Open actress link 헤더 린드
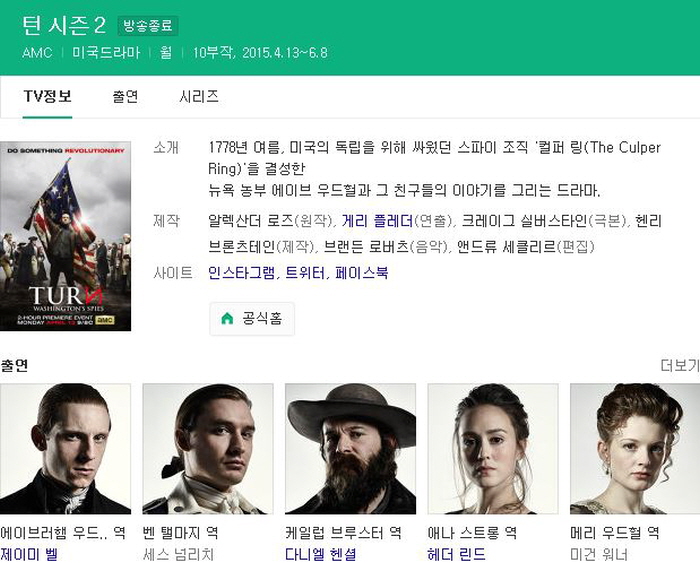This screenshot has height=563, width=700. [456, 555]
